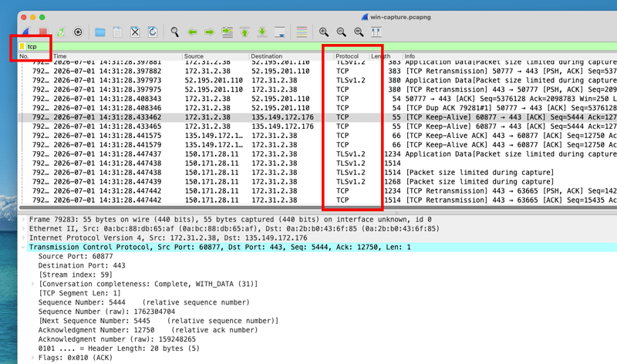Open a capture file with the folder icon
Image resolution: width=617 pixels, height=364 pixels.
click(100, 32)
